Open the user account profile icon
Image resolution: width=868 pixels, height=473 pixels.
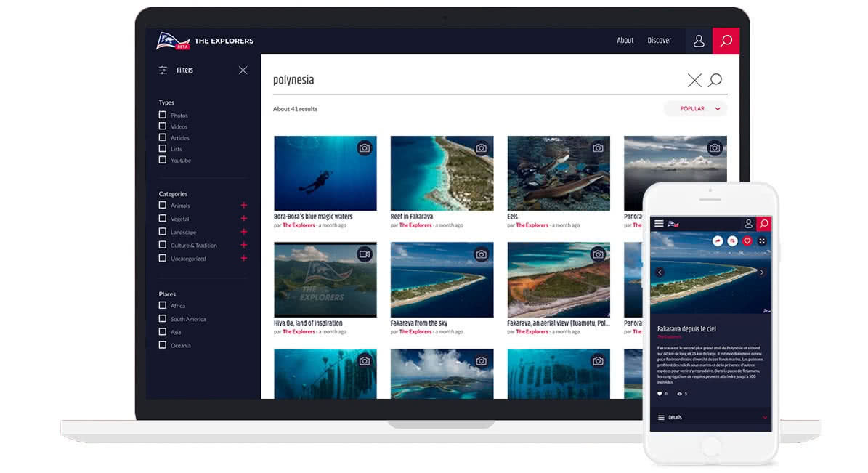coord(699,41)
